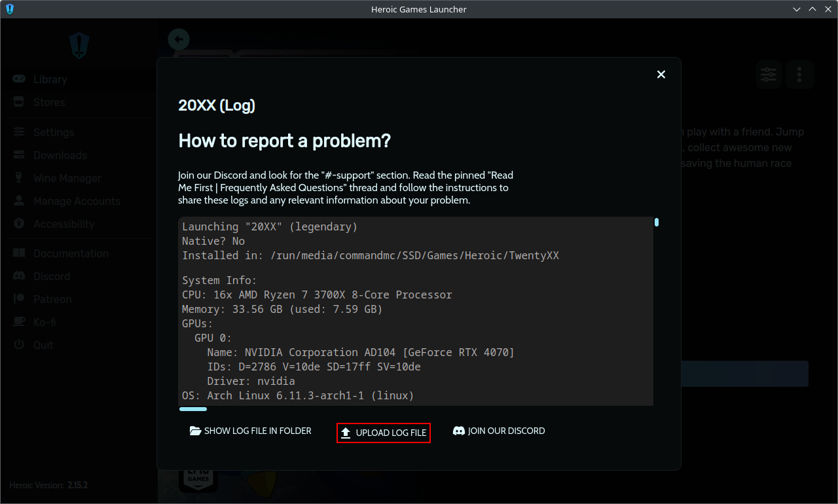Select Quit in the sidebar

coord(43,345)
